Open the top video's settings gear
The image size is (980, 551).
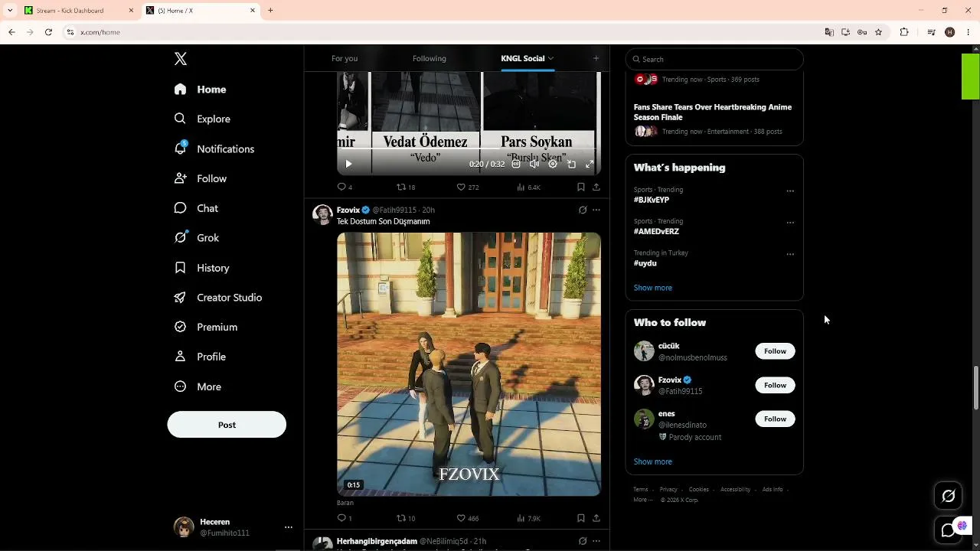[553, 164]
